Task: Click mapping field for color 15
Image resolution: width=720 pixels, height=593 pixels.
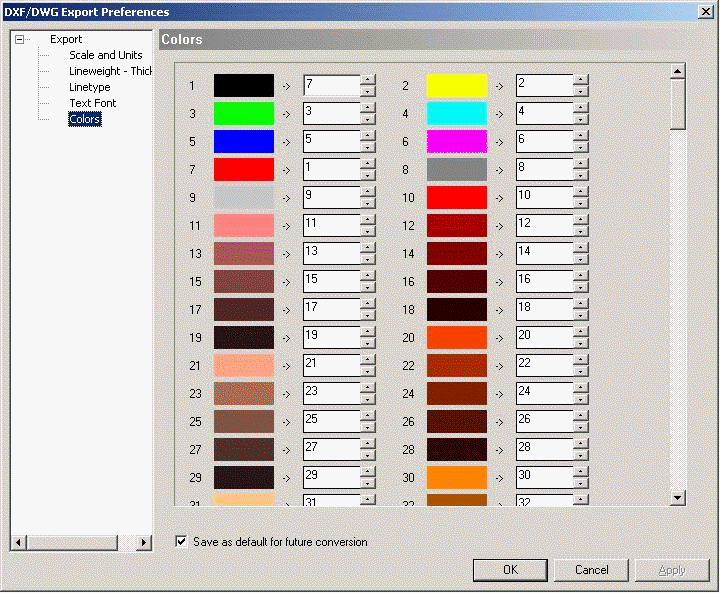Action: click(332, 282)
